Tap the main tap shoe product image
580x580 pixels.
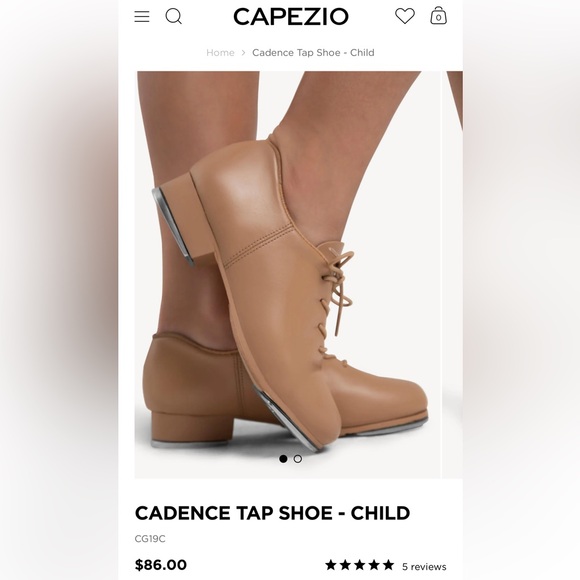[x=287, y=274]
